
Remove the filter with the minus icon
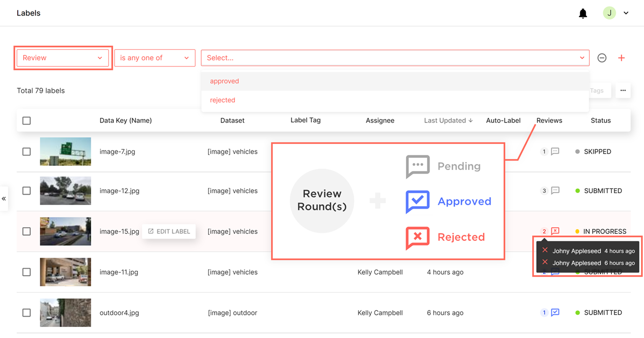pyautogui.click(x=602, y=58)
